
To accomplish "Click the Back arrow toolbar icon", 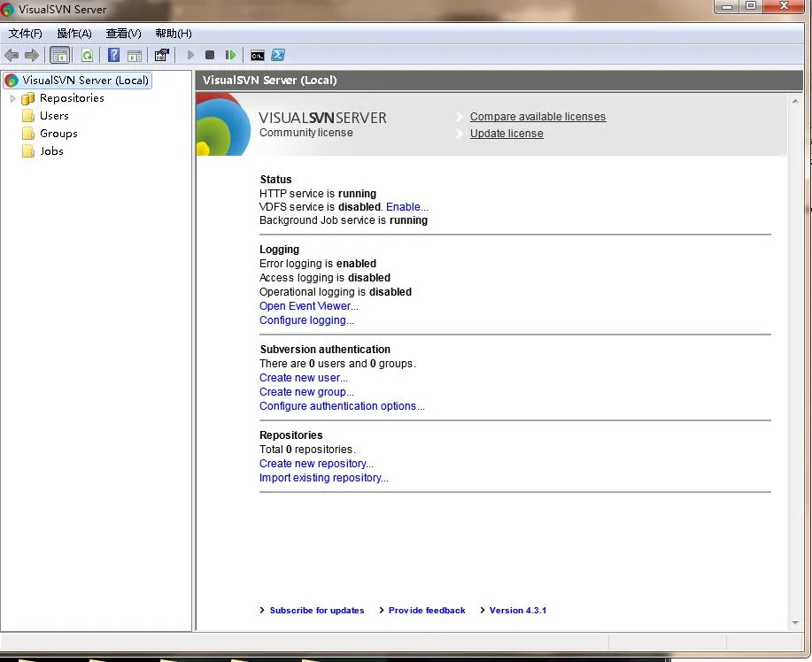I will pyautogui.click(x=12, y=55).
